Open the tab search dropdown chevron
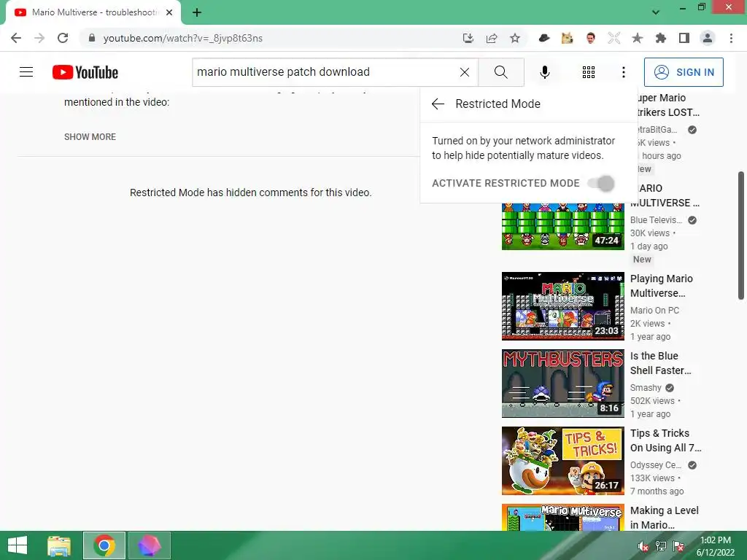This screenshot has width=747, height=560. click(656, 12)
